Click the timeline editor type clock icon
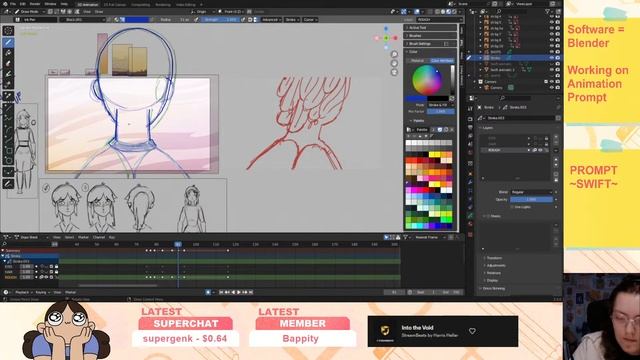 6,292
